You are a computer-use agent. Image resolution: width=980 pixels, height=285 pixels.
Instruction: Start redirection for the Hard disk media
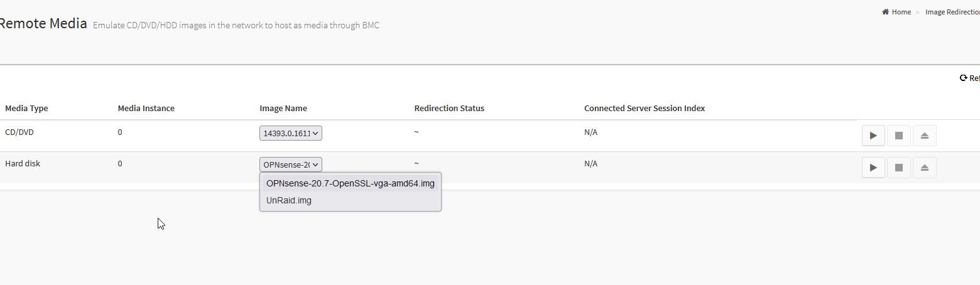coord(873,168)
